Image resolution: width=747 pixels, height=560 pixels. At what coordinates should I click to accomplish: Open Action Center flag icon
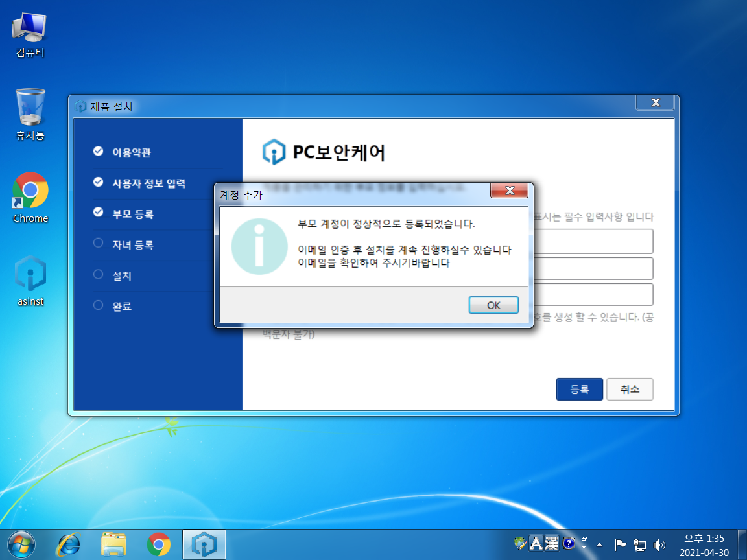[620, 544]
